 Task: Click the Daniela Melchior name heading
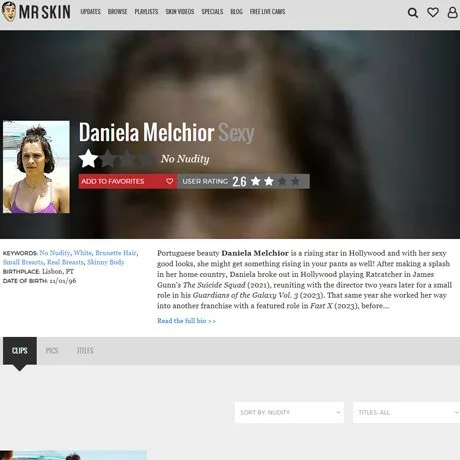(x=146, y=132)
